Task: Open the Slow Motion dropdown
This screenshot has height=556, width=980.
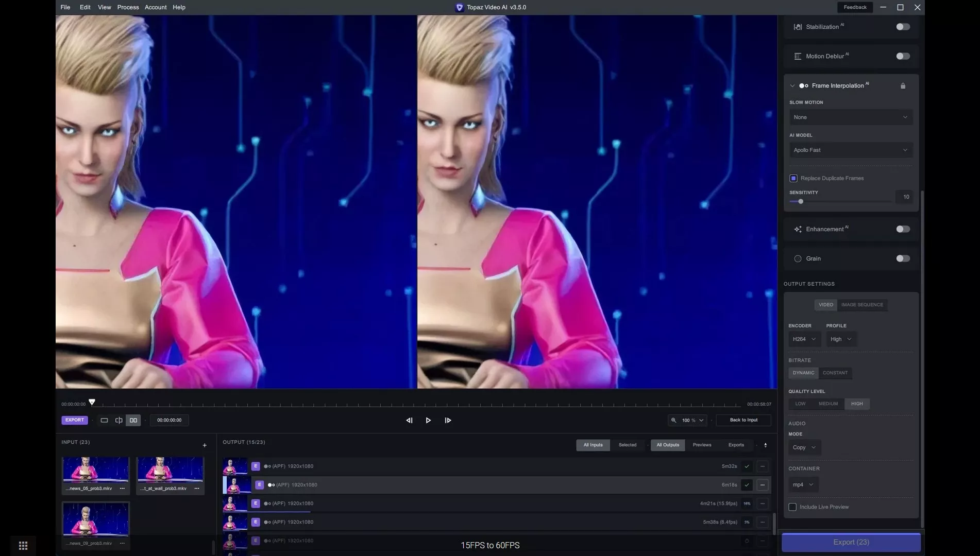Action: pos(851,117)
